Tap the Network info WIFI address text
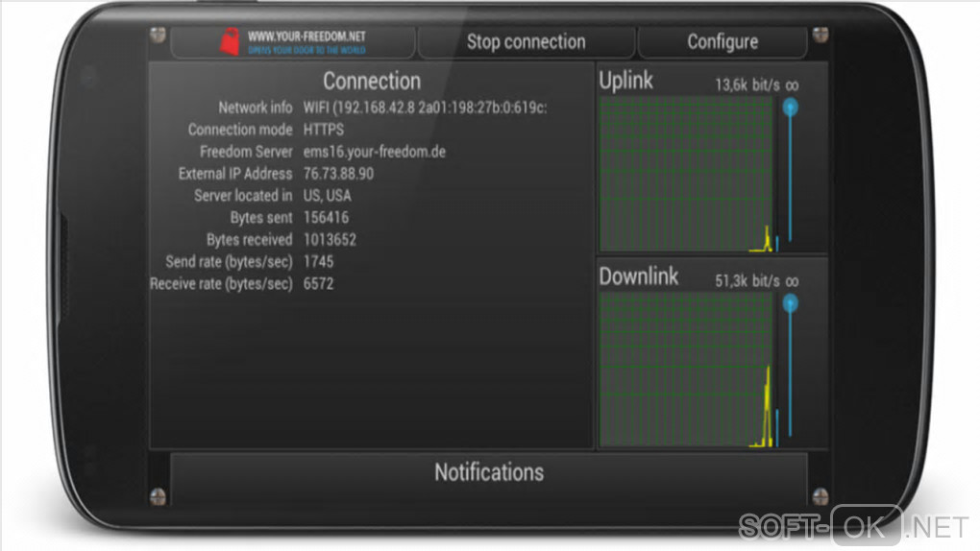This screenshot has height=551, width=980. pyautogui.click(x=425, y=108)
